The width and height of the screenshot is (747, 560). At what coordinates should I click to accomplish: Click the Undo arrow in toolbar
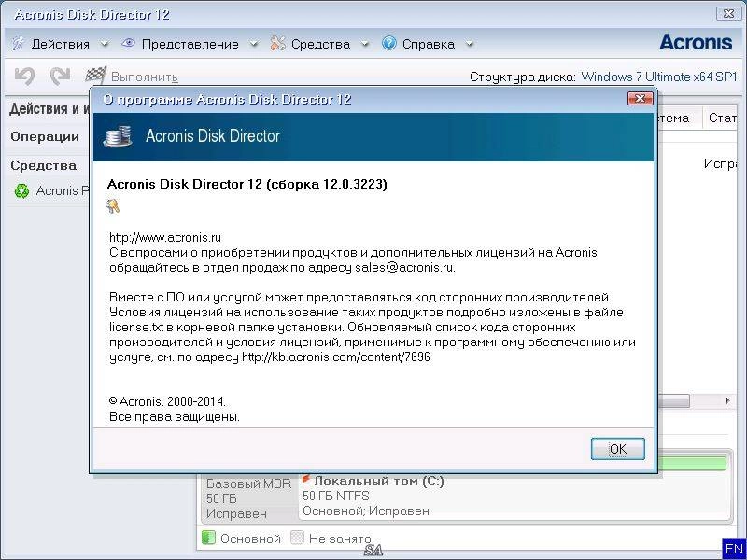(x=24, y=76)
